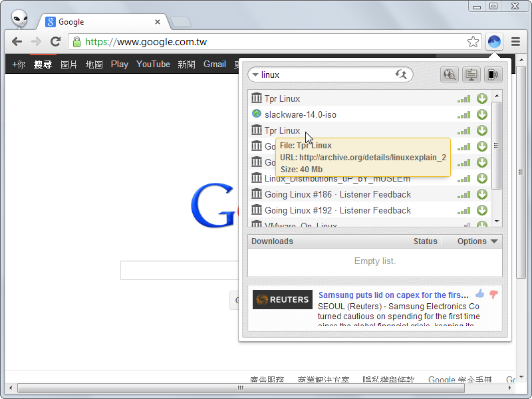Download Going Linux #186 with green arrow

(481, 194)
